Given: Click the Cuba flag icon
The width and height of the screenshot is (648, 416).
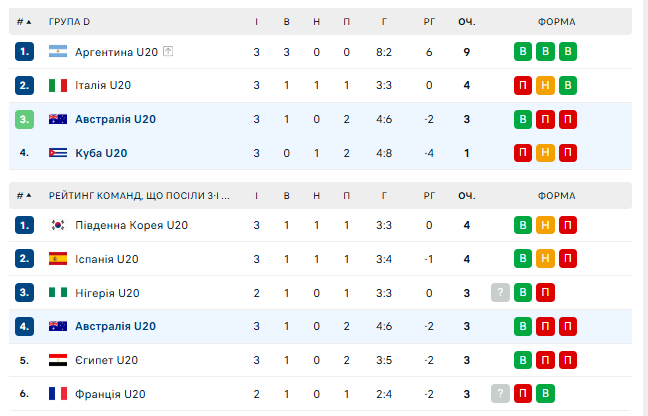Looking at the screenshot, I should pyautogui.click(x=57, y=153).
